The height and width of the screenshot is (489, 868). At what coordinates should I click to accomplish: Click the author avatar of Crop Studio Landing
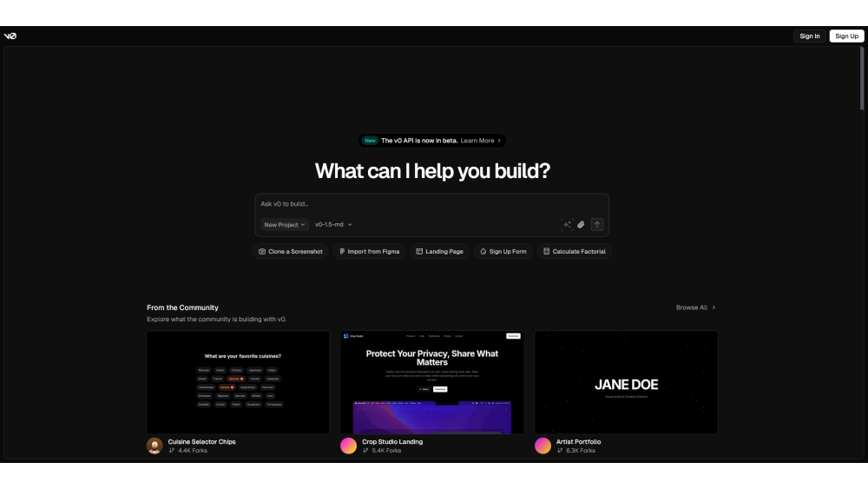tap(348, 446)
